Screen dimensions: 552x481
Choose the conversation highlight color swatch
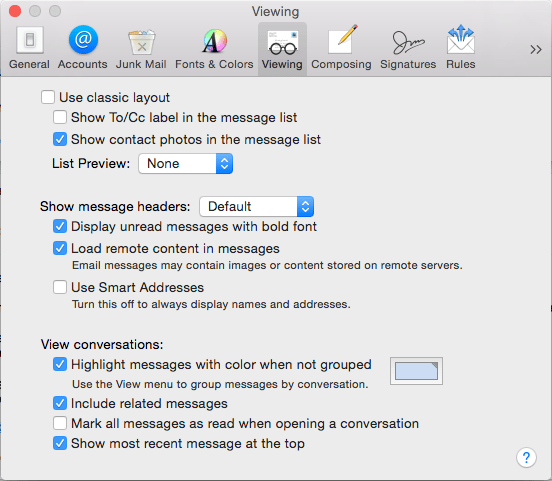(416, 371)
